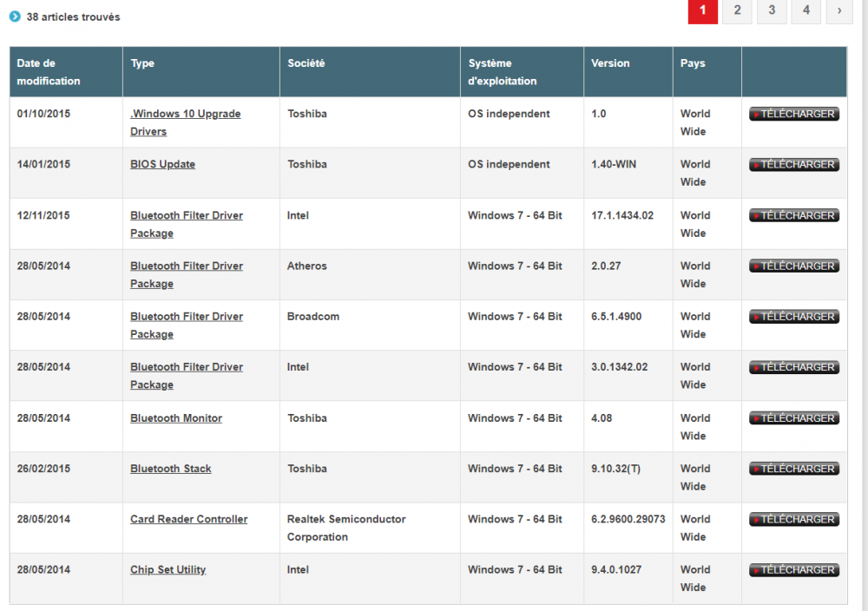This screenshot has height=611, width=868.
Task: Click 'Windows 7 - 64 Bit' in Bluetooth Stack row
Action: pos(515,469)
